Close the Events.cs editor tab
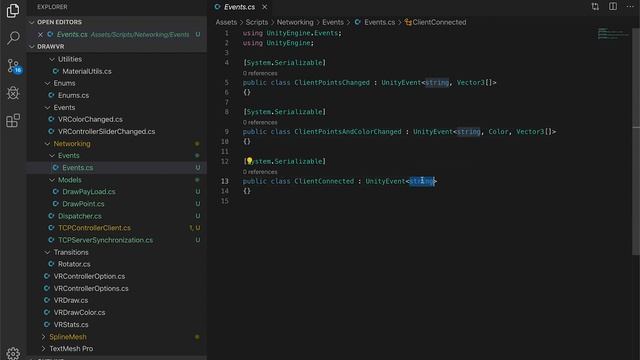The height and width of the screenshot is (360, 640). pos(264,7)
